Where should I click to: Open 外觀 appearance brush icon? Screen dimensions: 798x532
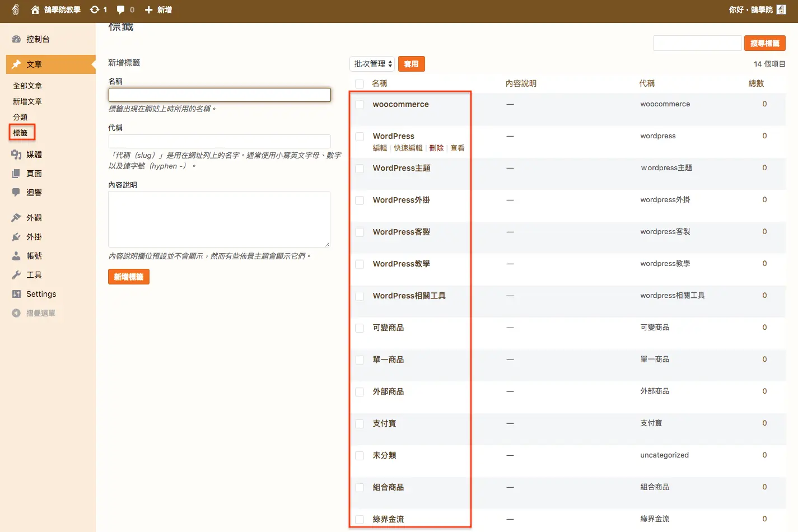pyautogui.click(x=16, y=218)
